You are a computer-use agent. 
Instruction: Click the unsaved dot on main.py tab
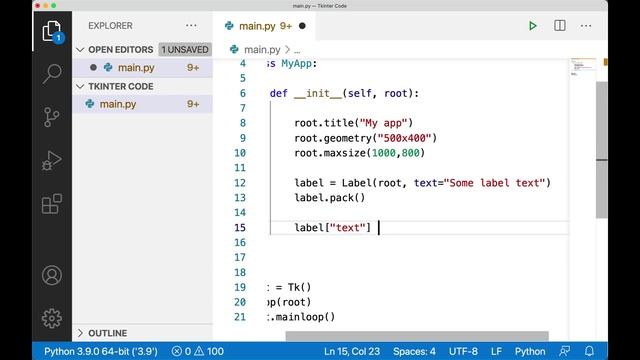(x=302, y=26)
